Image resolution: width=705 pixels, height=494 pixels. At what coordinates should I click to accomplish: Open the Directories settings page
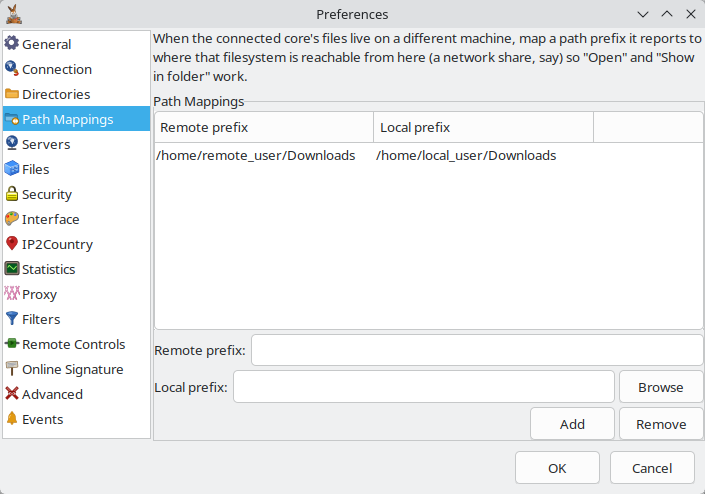56,94
